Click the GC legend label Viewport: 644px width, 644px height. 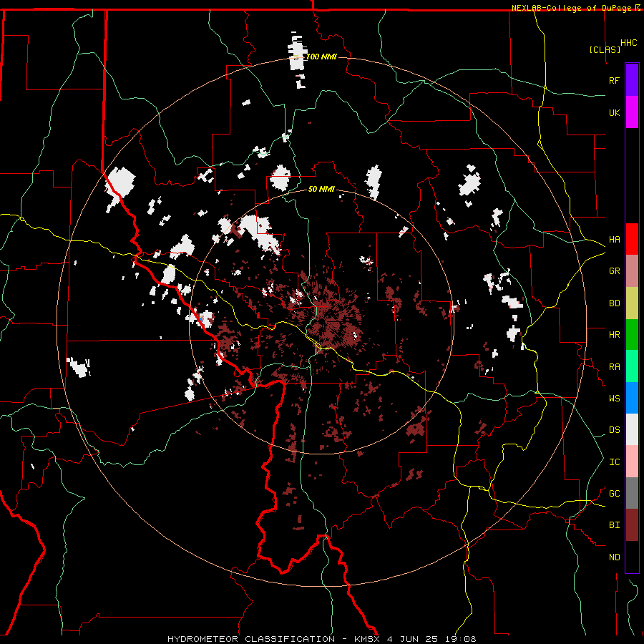pyautogui.click(x=614, y=493)
